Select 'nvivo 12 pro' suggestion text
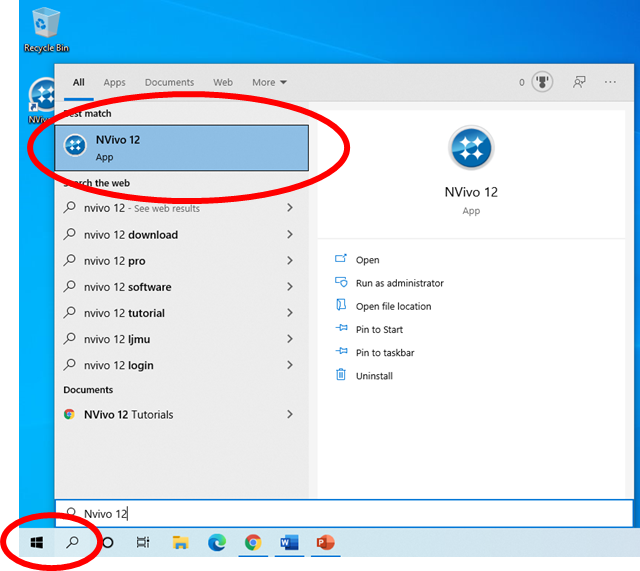 pyautogui.click(x=115, y=261)
